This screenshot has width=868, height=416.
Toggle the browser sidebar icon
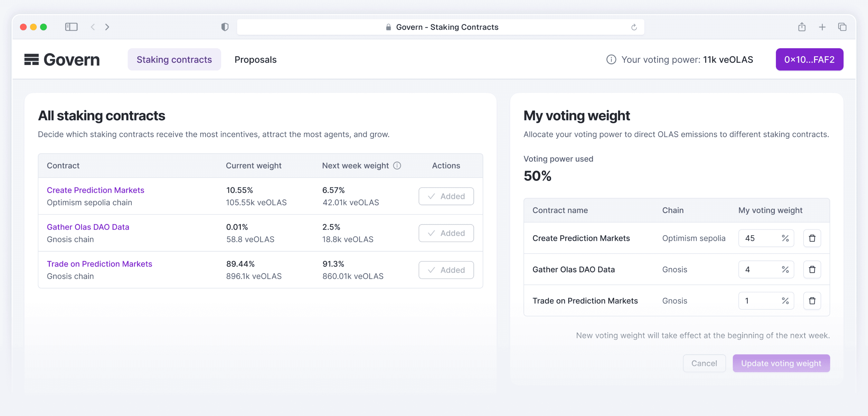(71, 27)
